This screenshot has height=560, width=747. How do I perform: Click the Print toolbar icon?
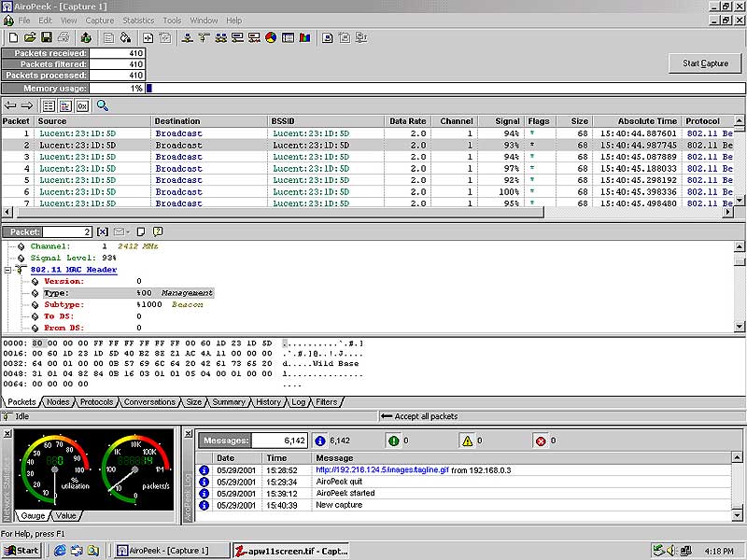(63, 37)
